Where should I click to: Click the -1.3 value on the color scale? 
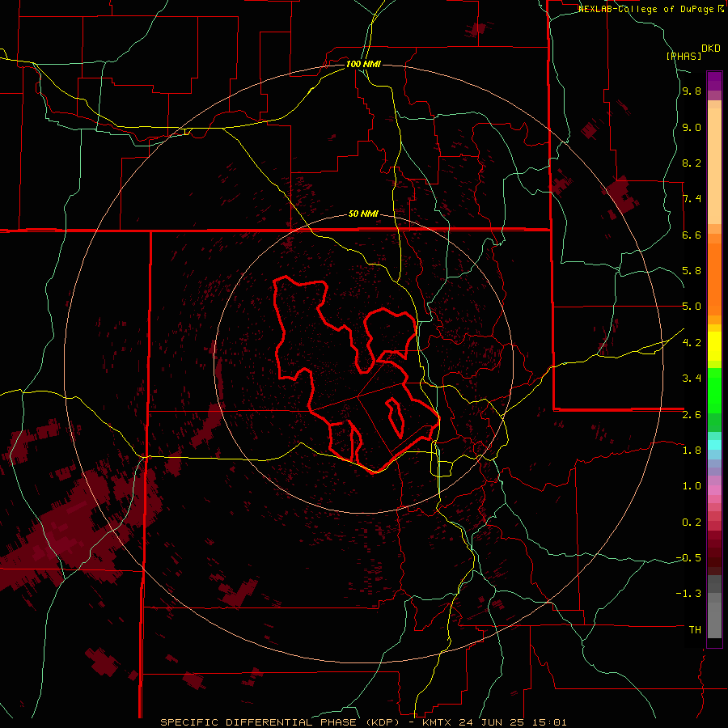point(688,594)
